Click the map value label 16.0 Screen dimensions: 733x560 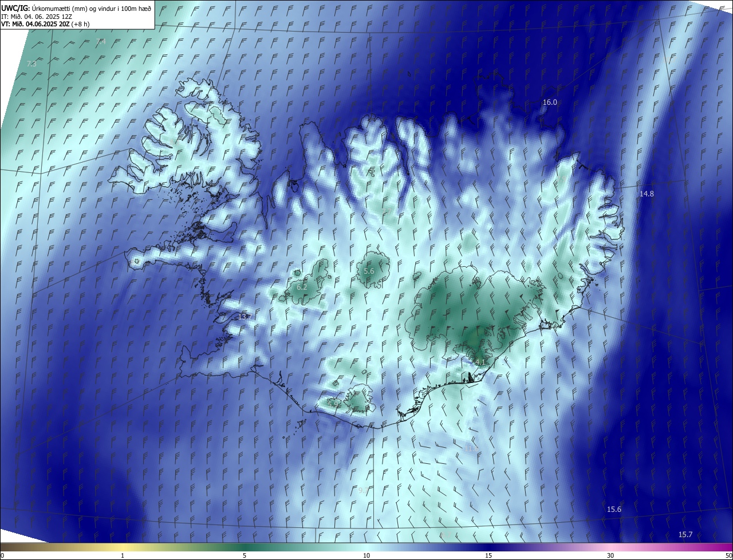tap(550, 102)
